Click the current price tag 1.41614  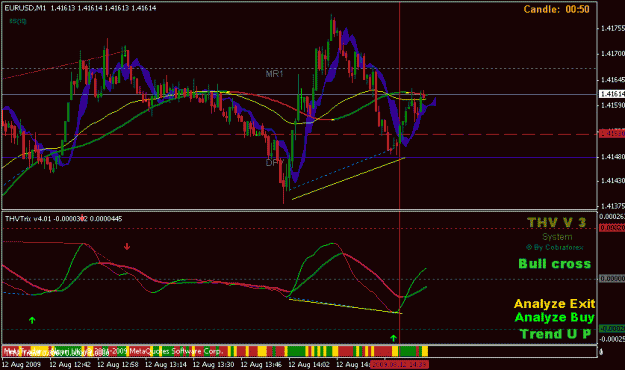[x=612, y=94]
